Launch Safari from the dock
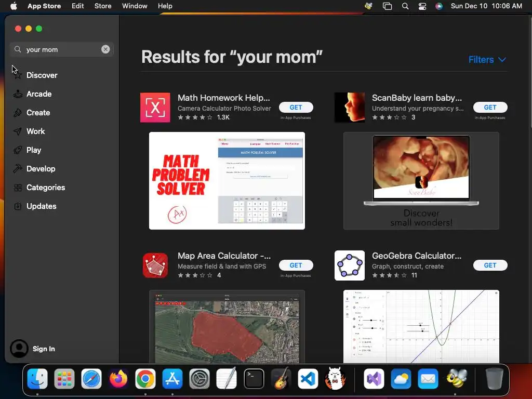Viewport: 532px width, 399px height. [91, 379]
